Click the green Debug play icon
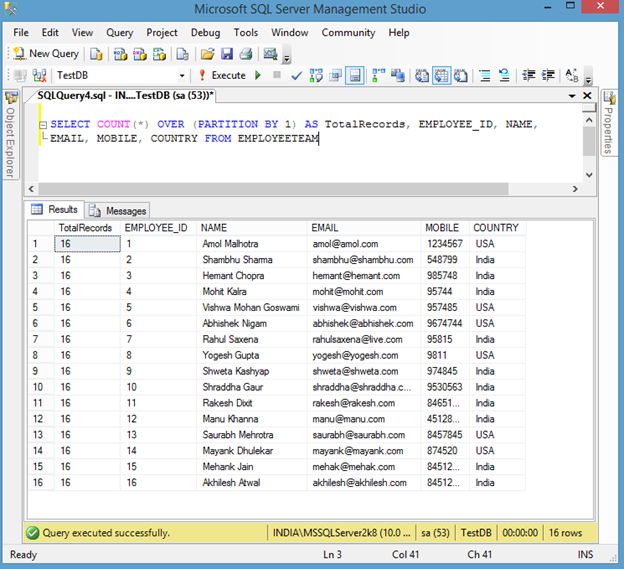Image resolution: width=624 pixels, height=569 pixels. tap(258, 75)
